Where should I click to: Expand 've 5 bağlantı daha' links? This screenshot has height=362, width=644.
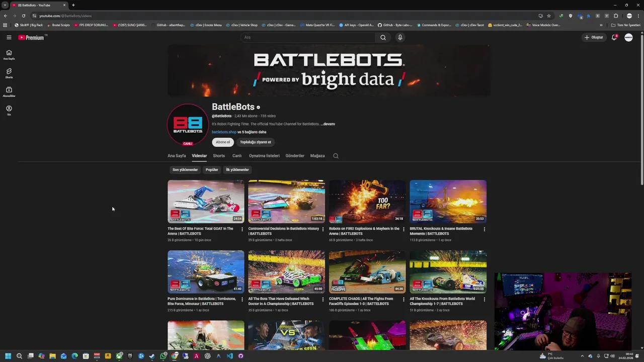[x=252, y=132]
